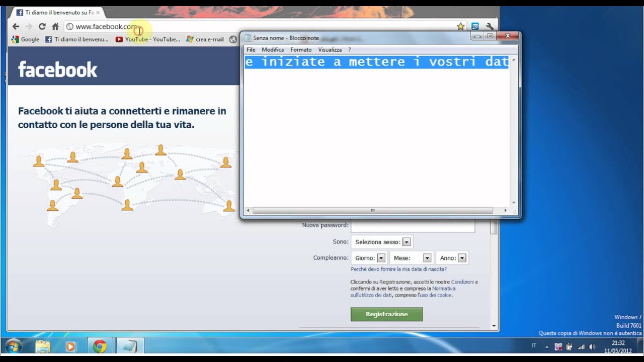This screenshot has height=362, width=644.
Task: Switch to Notepad in the taskbar
Action: click(130, 346)
